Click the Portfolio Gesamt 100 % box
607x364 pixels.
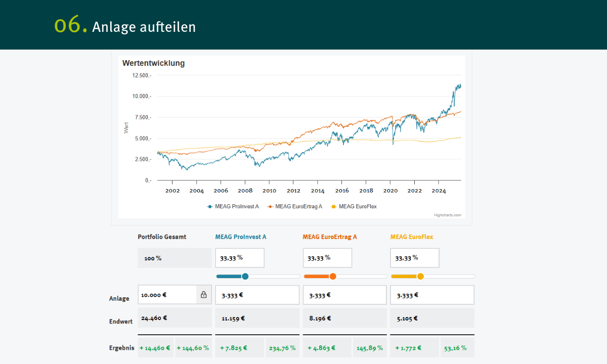point(175,258)
